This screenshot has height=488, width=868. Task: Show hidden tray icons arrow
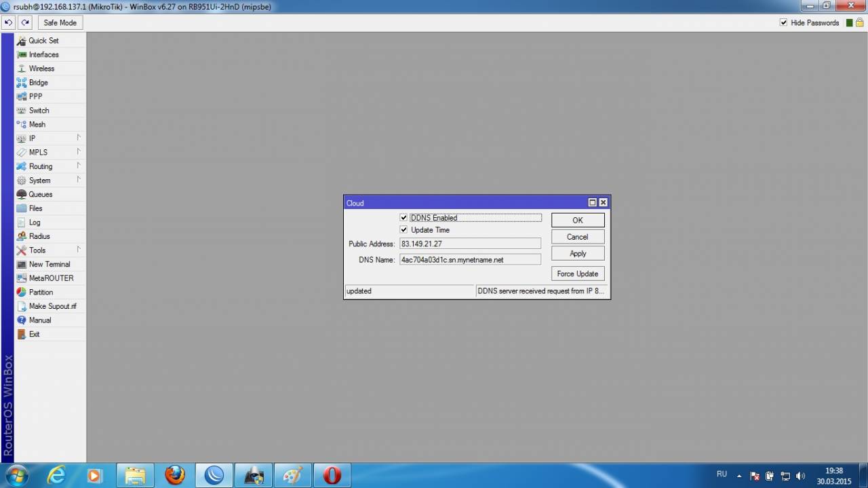tap(738, 476)
